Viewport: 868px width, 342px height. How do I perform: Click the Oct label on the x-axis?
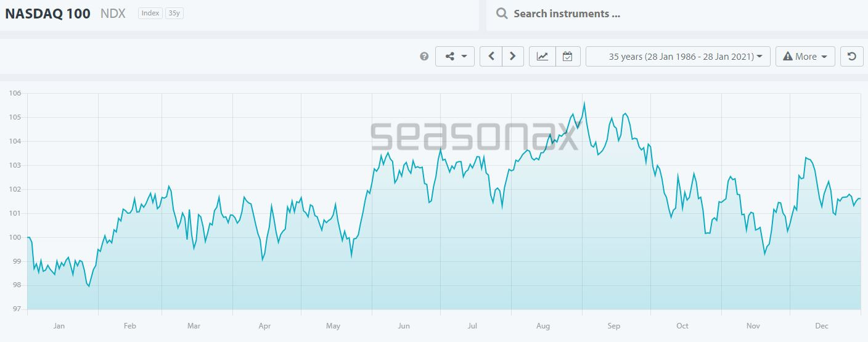coord(682,326)
